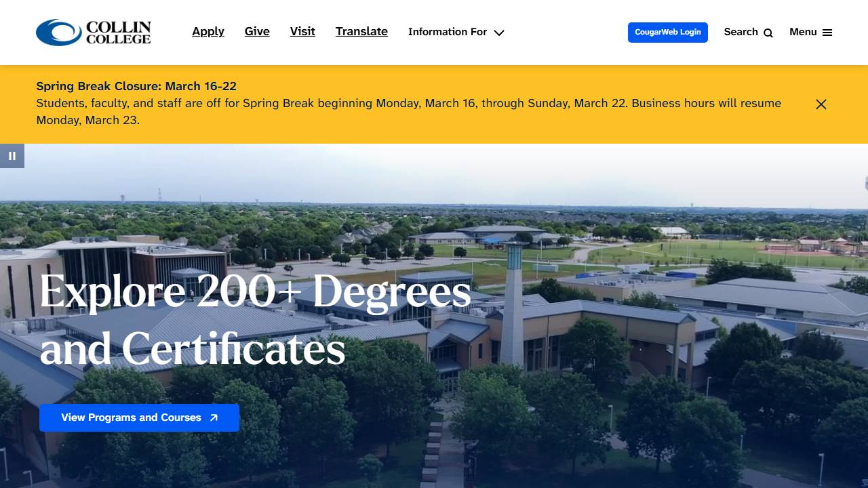Click View Programs and Courses

139,418
